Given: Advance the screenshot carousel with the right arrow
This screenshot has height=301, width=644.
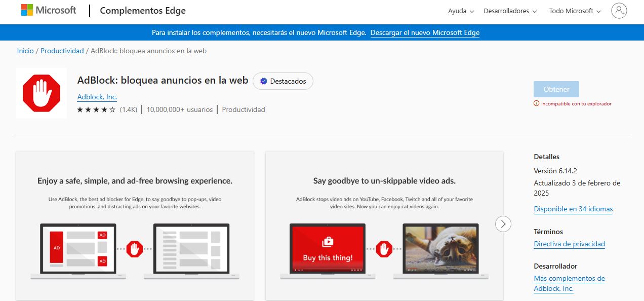Looking at the screenshot, I should point(503,223).
